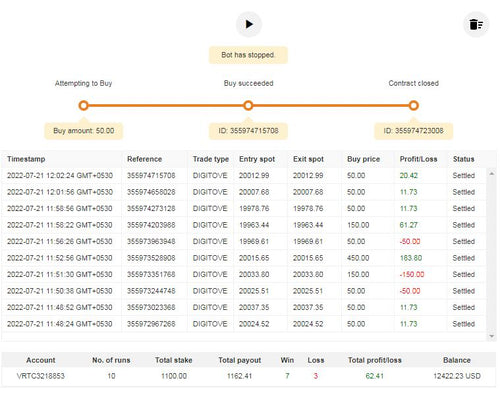This screenshot has width=500, height=393.
Task: Click profit value 61.27
Action: [408, 225]
